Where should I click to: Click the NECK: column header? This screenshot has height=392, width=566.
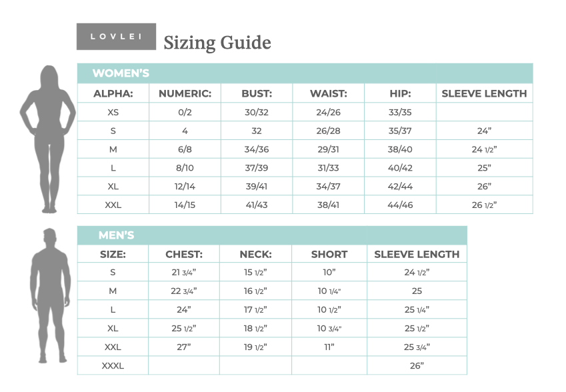coord(256,254)
